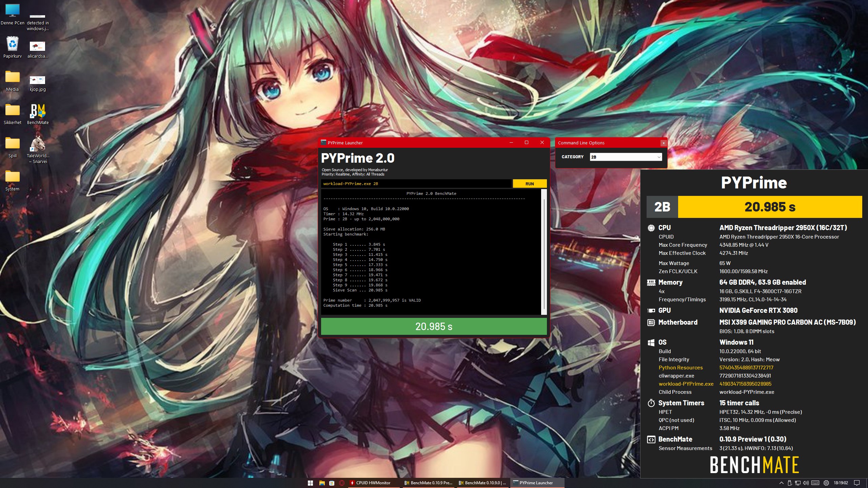Launch the BenchMate desktop shortcut
868x488 pixels.
[x=38, y=114]
